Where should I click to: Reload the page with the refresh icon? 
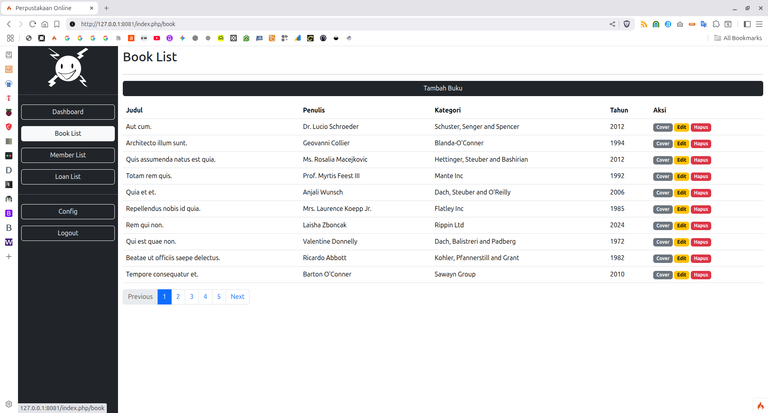[x=32, y=24]
